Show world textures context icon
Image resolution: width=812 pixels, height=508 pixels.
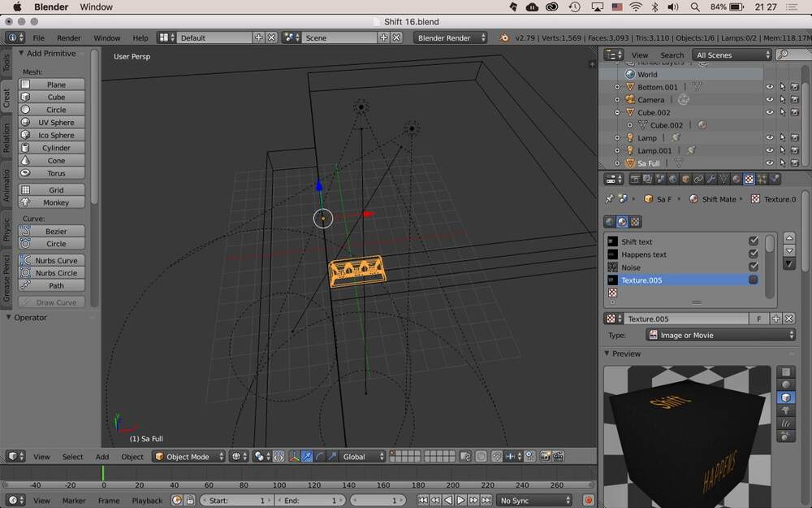(610, 222)
